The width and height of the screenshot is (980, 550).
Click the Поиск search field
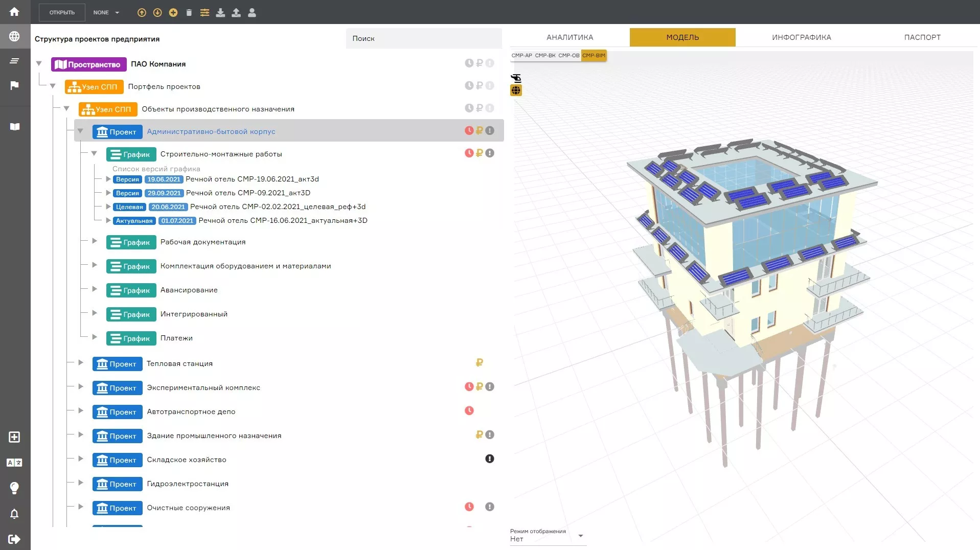(x=424, y=38)
